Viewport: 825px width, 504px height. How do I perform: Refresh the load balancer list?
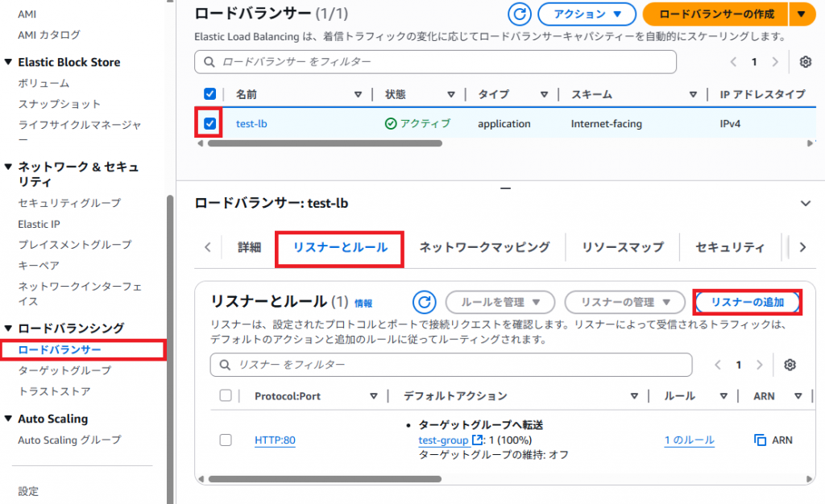(x=520, y=14)
